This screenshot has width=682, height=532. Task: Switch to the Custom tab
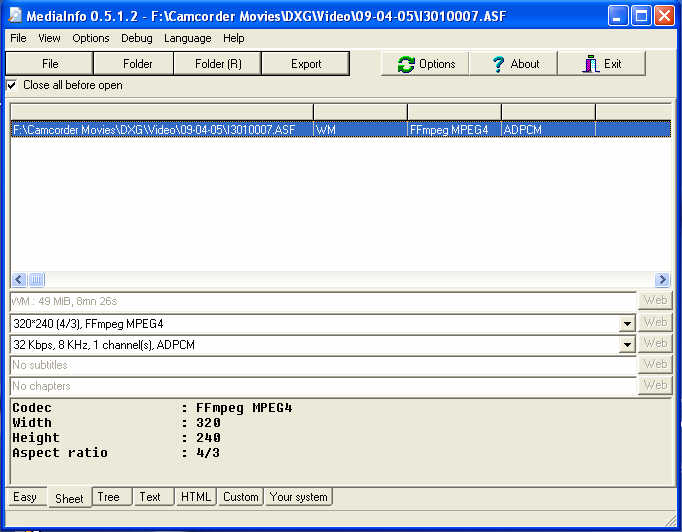pos(241,497)
